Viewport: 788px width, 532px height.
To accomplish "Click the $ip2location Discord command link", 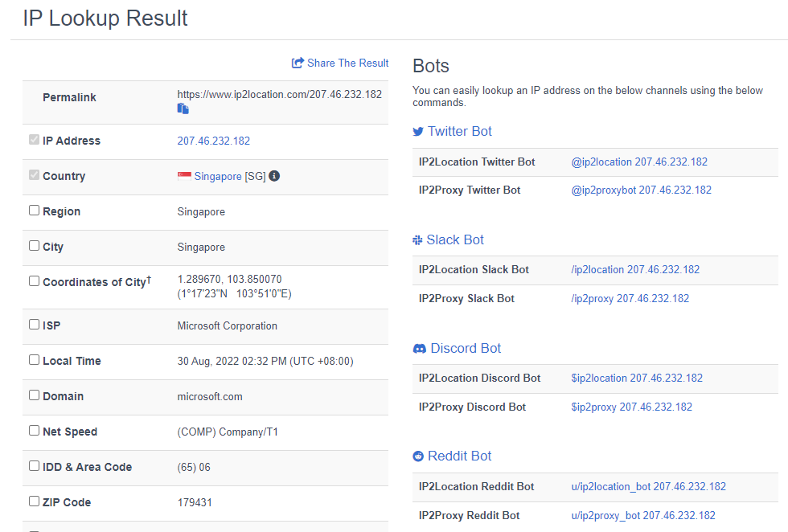I will pyautogui.click(x=637, y=378).
